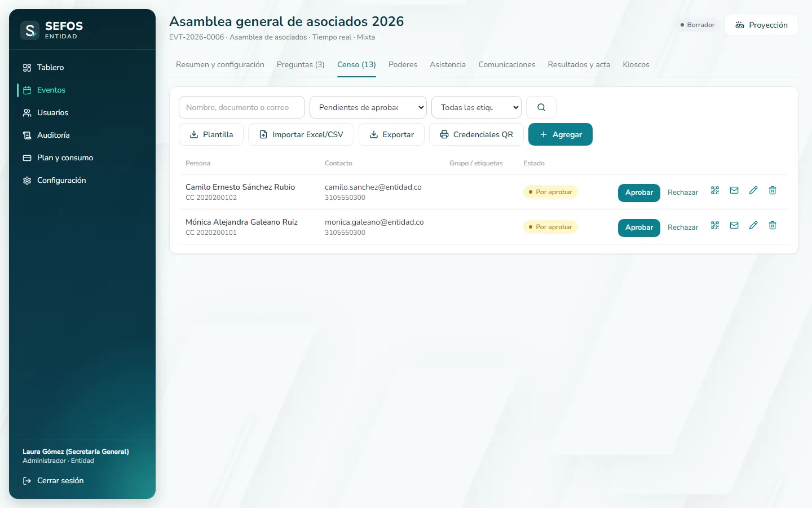Open the Resultados y acta tab
Viewport: 812px width, 508px height.
coord(579,65)
